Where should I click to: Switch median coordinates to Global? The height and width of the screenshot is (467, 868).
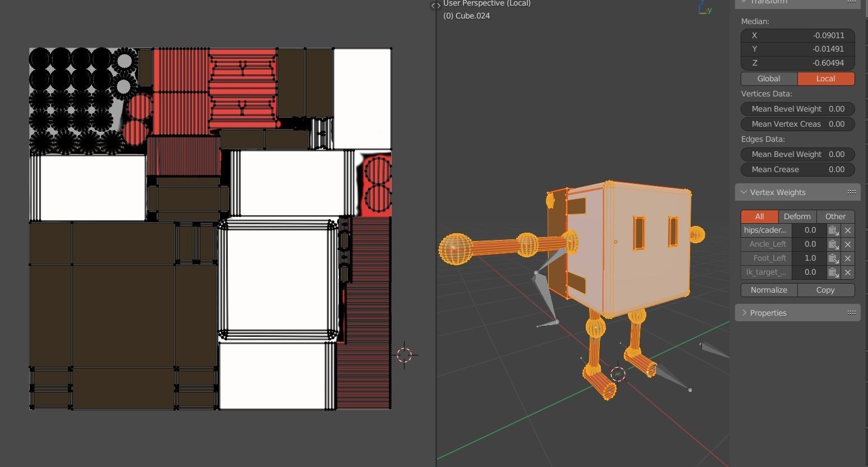pos(769,78)
